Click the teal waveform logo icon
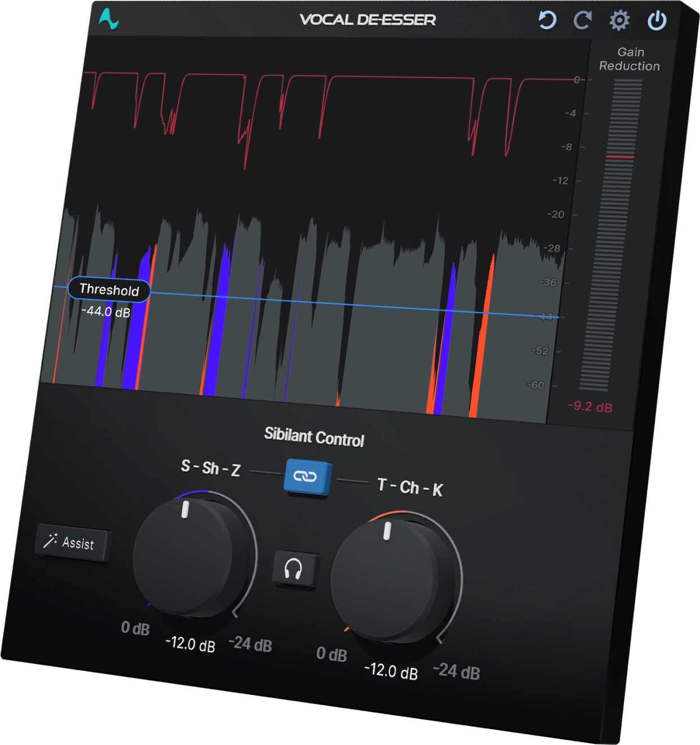 pos(109,19)
